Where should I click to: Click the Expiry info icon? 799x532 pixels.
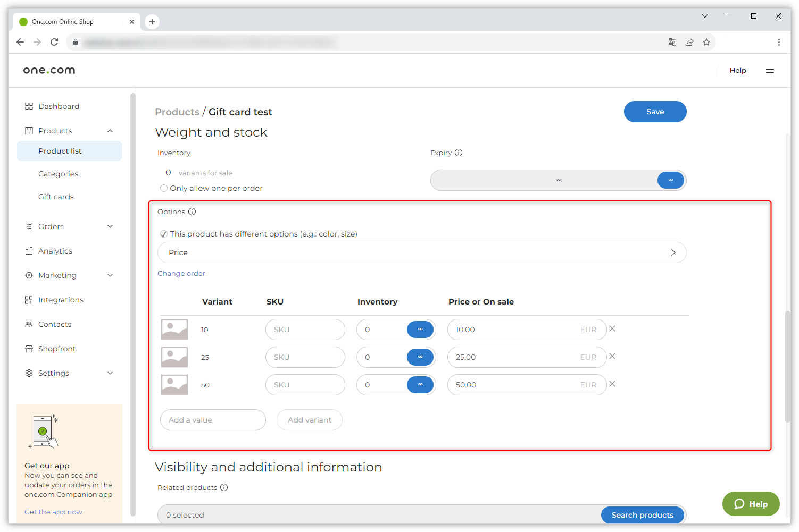[459, 153]
